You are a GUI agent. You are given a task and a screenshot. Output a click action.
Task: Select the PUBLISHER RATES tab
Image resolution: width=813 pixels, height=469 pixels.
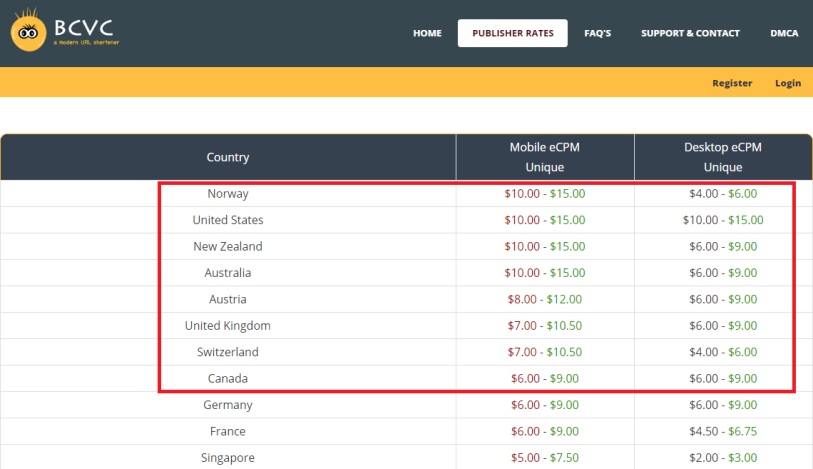point(512,33)
